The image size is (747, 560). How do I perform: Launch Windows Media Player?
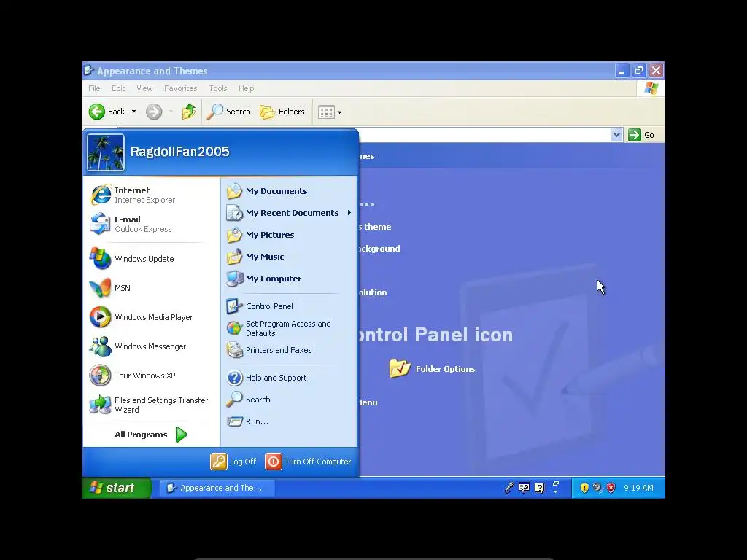tap(151, 317)
